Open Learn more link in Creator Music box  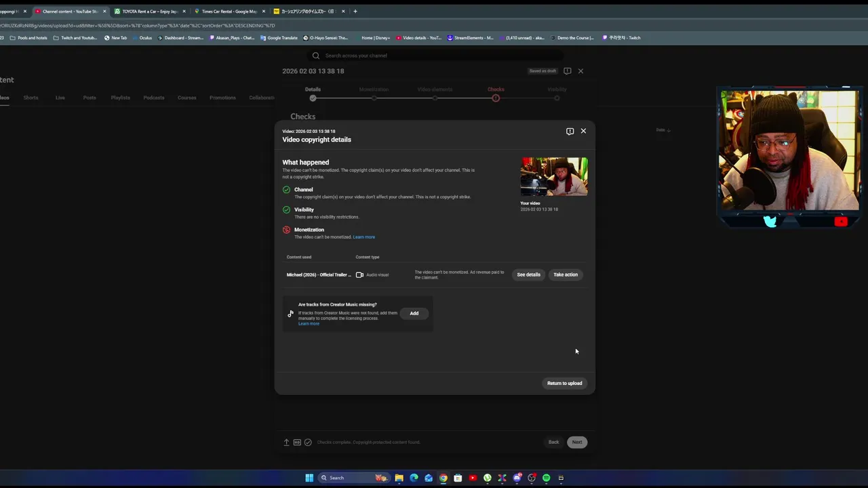[x=309, y=324]
